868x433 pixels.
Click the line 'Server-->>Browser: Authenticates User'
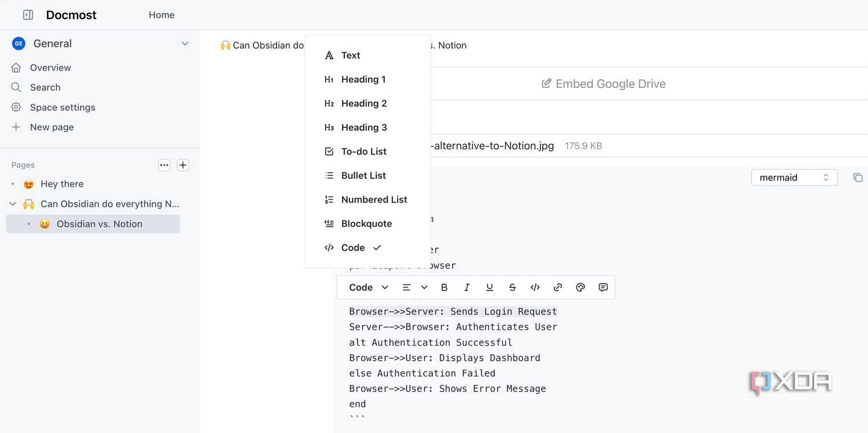(453, 327)
